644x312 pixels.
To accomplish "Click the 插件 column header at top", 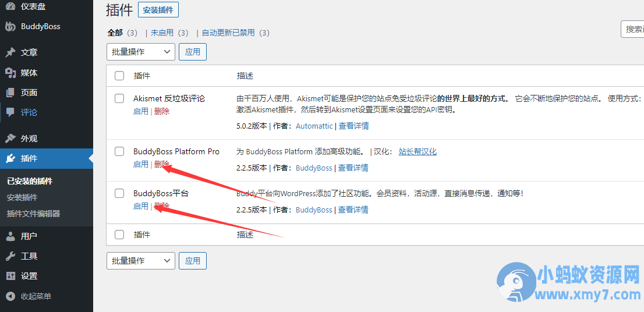I will [x=141, y=76].
